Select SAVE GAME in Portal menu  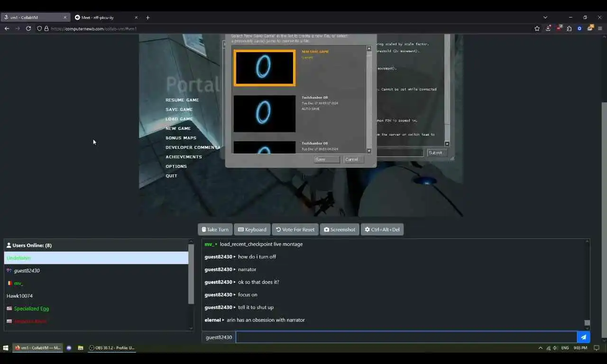pyautogui.click(x=179, y=109)
